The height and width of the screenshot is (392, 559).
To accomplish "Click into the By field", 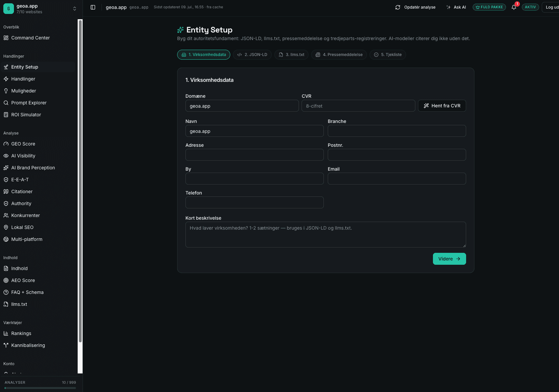I will 254,179.
